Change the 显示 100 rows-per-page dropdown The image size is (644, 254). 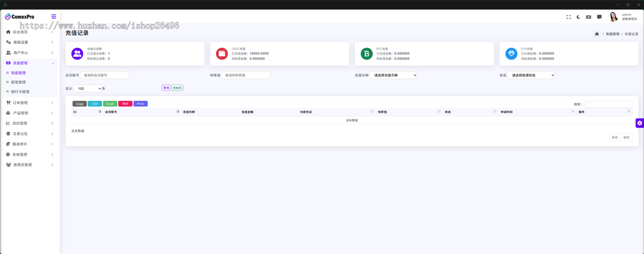tap(87, 88)
